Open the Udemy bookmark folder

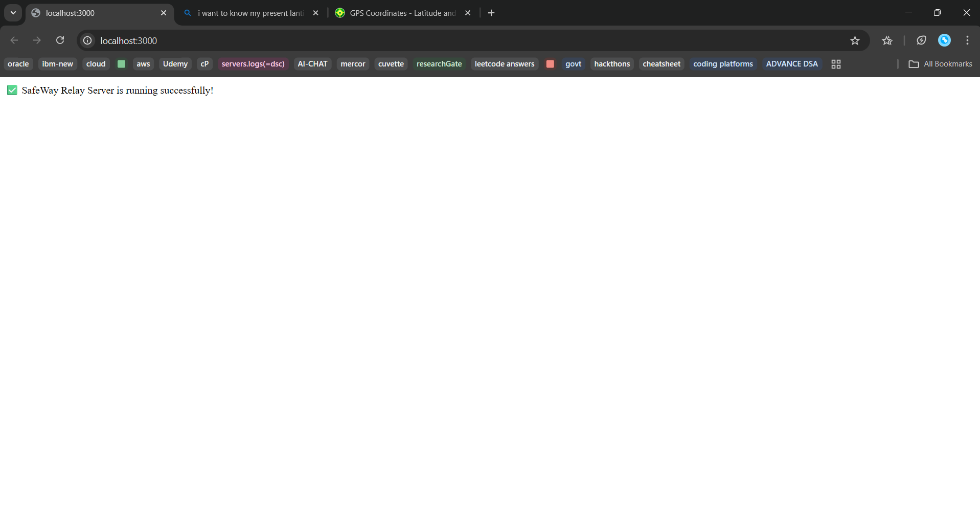175,64
